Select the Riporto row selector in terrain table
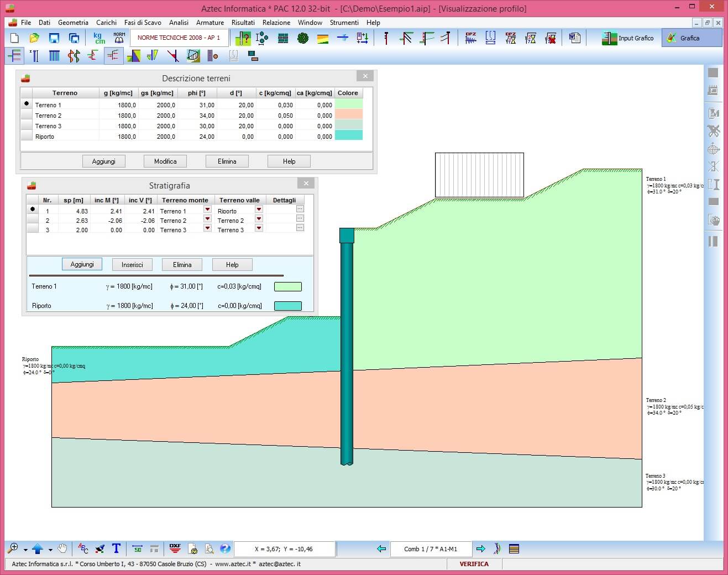 click(x=26, y=137)
